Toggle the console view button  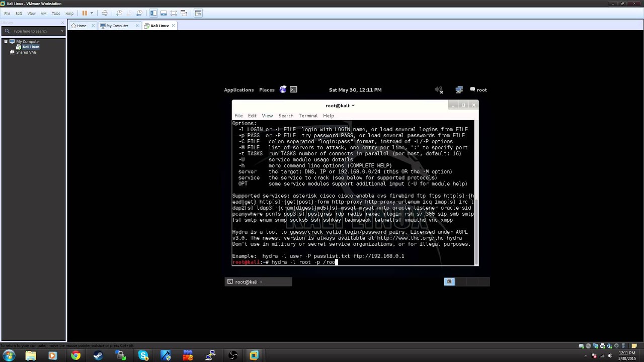tap(198, 13)
